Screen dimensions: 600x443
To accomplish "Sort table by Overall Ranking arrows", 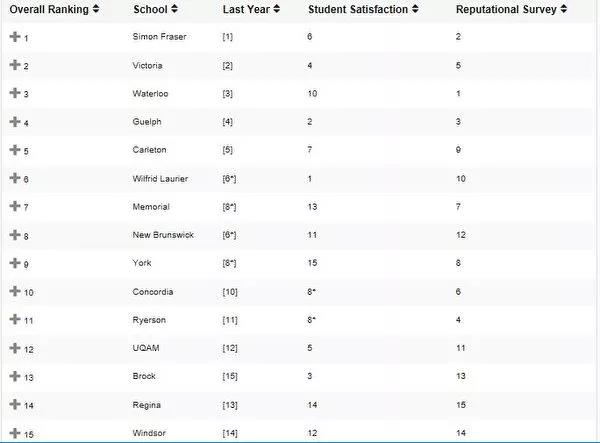I will (x=96, y=9).
